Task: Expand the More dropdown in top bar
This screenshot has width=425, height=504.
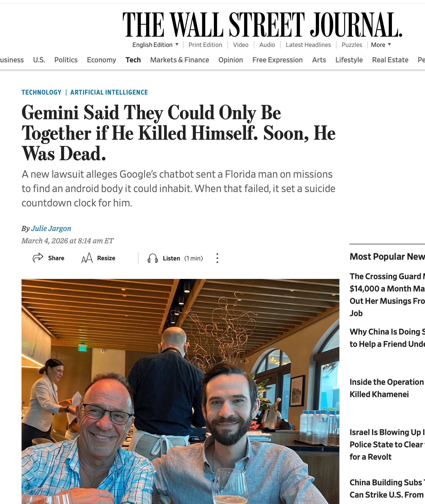Action: click(381, 45)
